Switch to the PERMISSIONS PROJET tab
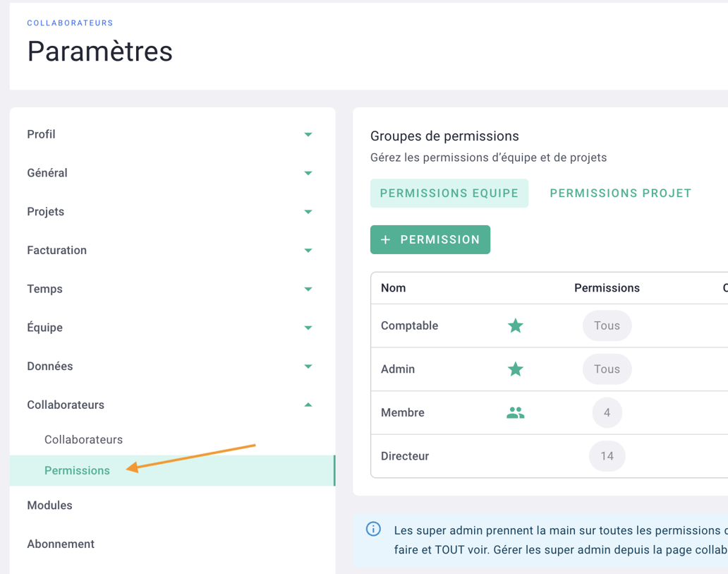This screenshot has width=728, height=574. pyautogui.click(x=619, y=193)
